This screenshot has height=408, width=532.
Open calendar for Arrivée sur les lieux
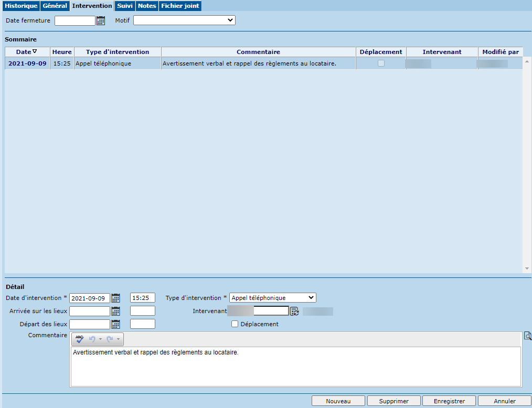116,311
